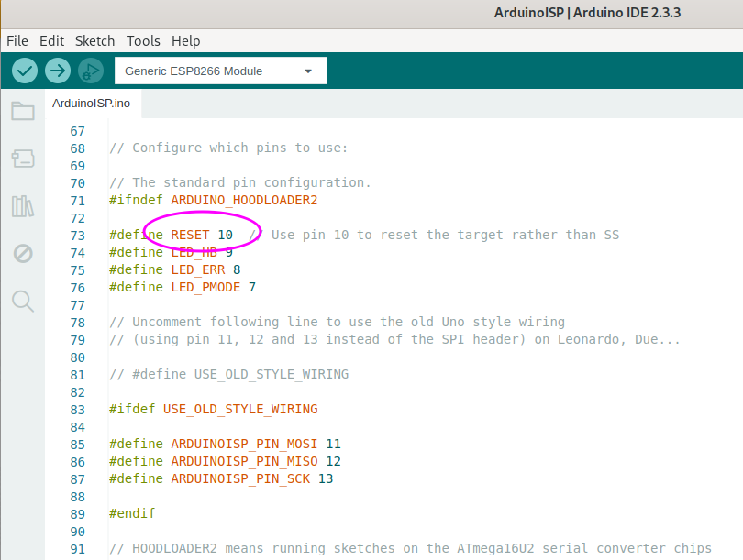The height and width of the screenshot is (560, 743).
Task: Click the comment mentioning pin 11, 12 and 13
Action: tap(394, 339)
